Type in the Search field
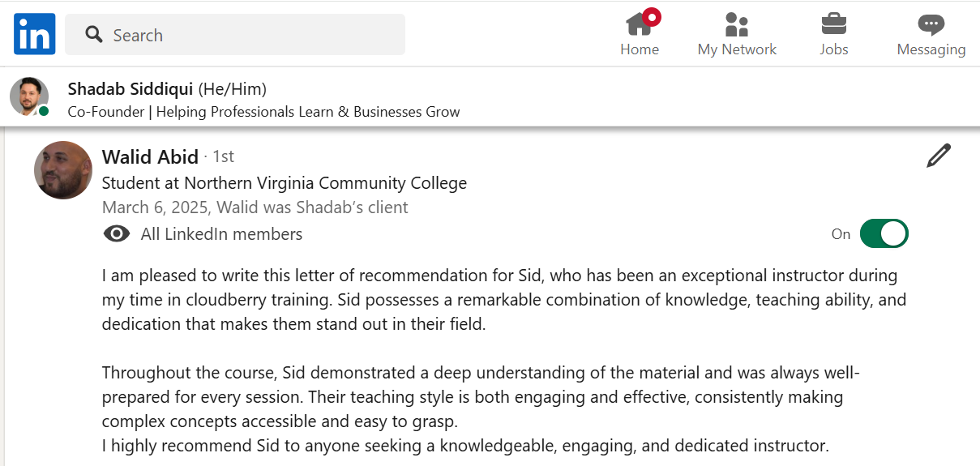 point(251,35)
